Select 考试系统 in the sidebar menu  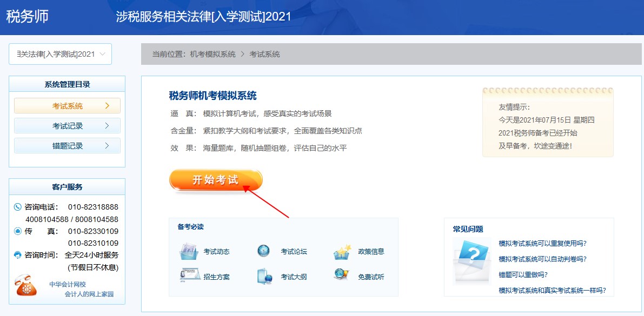point(68,106)
